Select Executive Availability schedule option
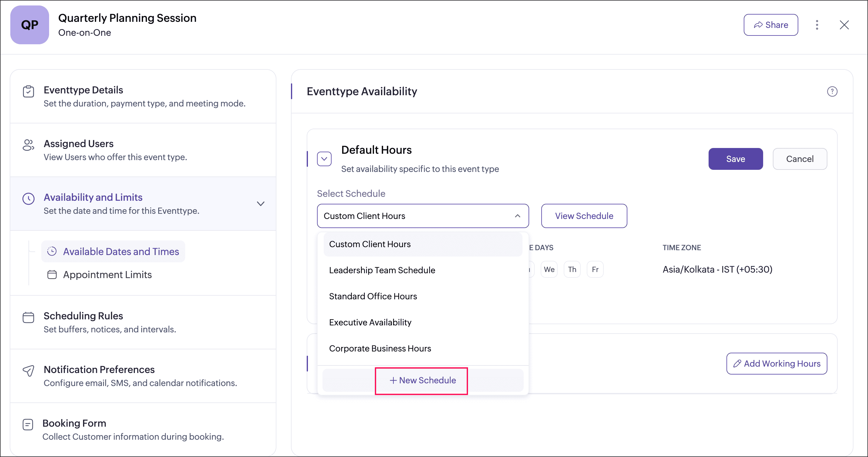 [370, 322]
